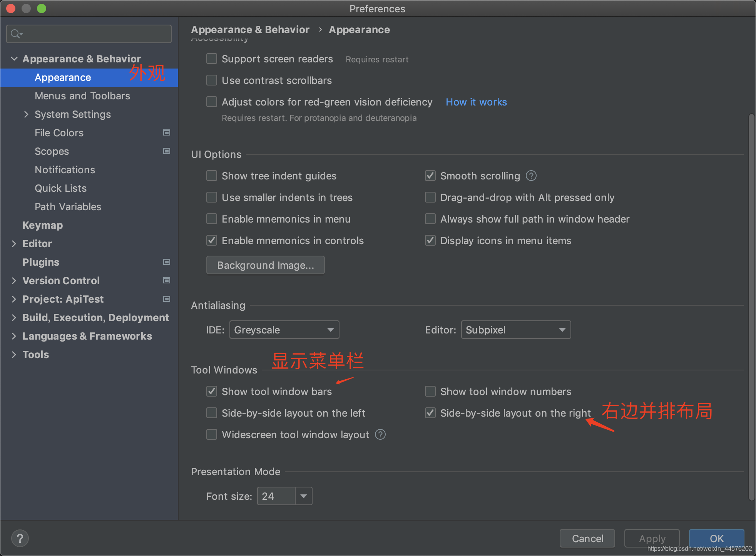Screen dimensions: 756x556
Task: Open the Keymap settings page
Action: click(x=42, y=225)
